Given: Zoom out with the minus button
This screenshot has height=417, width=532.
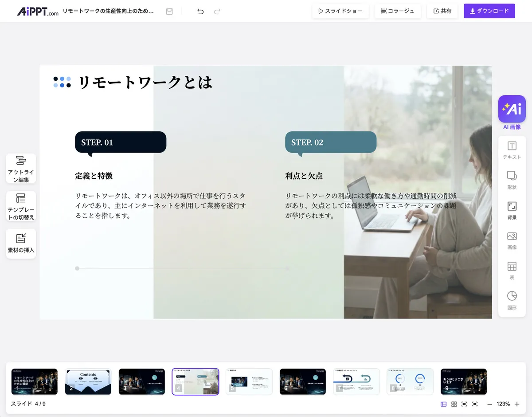Looking at the screenshot, I should tap(489, 404).
